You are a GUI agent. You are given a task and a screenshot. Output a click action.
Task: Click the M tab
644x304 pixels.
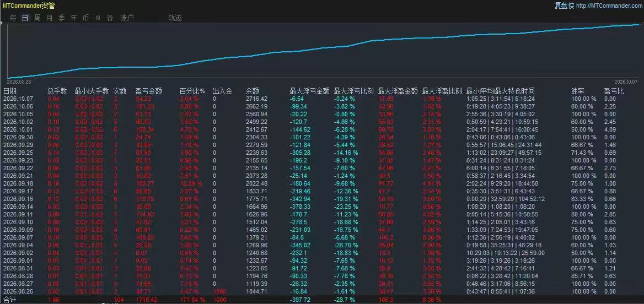pyautogui.click(x=98, y=18)
